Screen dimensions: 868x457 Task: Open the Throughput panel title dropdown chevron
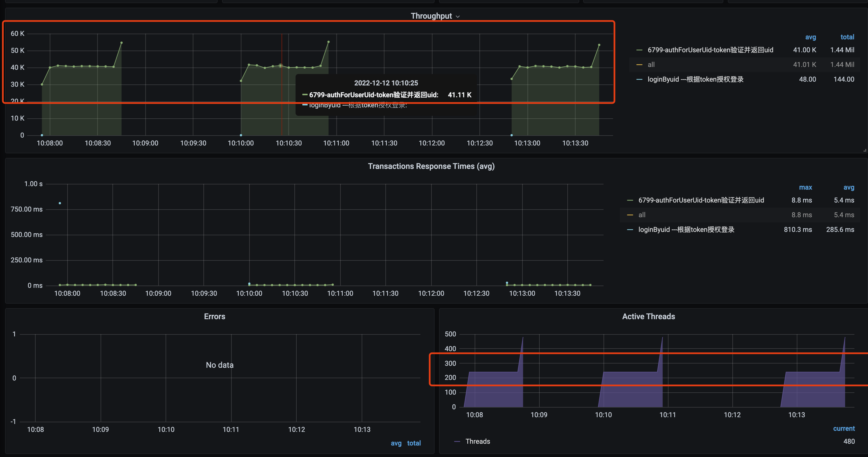click(457, 16)
